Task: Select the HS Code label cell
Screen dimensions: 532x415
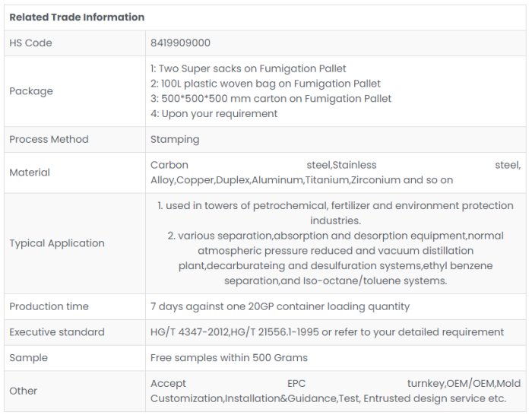Action: 30,43
